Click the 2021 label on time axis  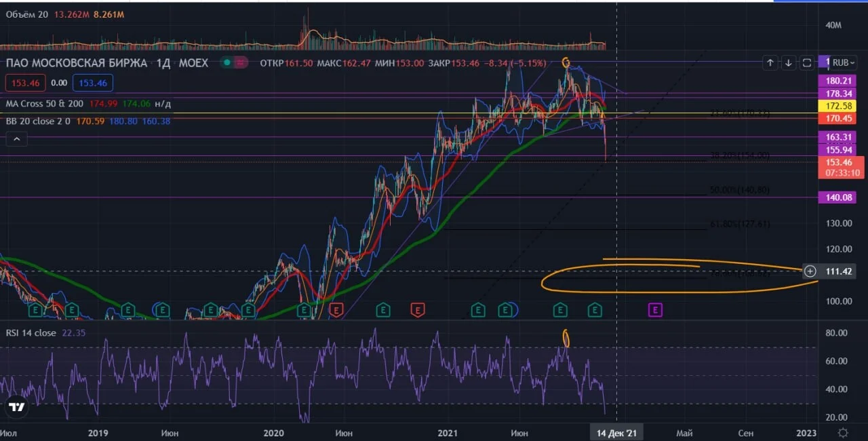pyautogui.click(x=448, y=432)
